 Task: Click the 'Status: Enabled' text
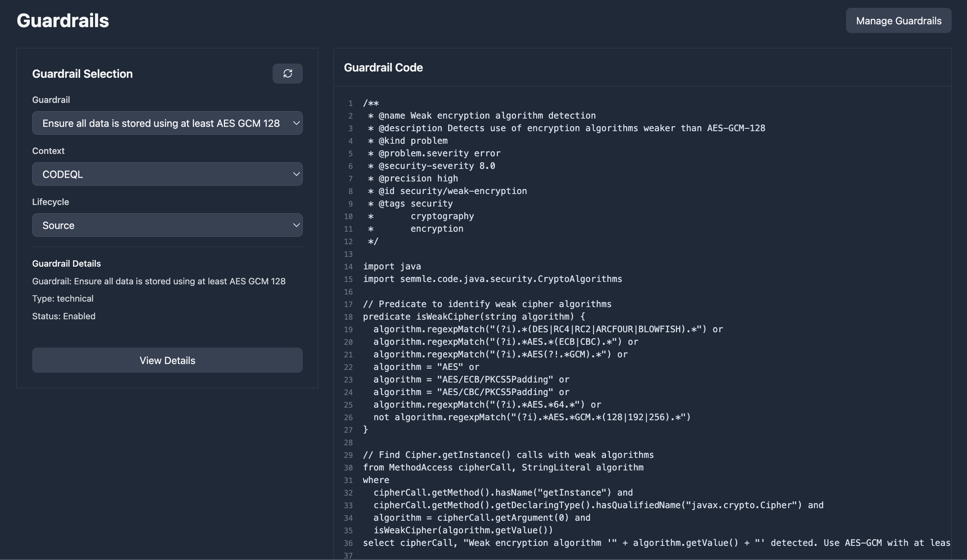[x=64, y=316]
